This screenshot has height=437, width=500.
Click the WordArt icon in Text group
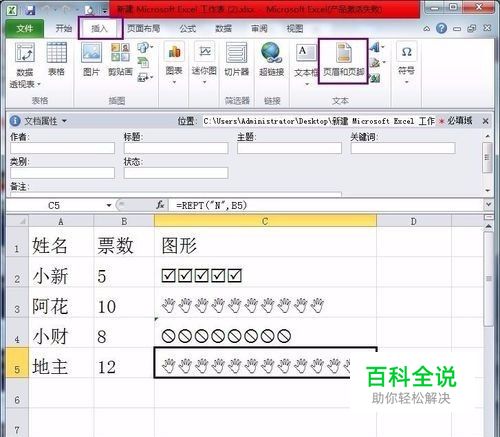pos(377,47)
